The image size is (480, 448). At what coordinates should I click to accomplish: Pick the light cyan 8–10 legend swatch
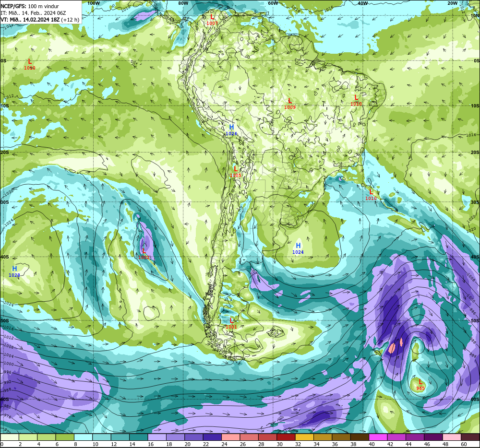(x=83, y=437)
